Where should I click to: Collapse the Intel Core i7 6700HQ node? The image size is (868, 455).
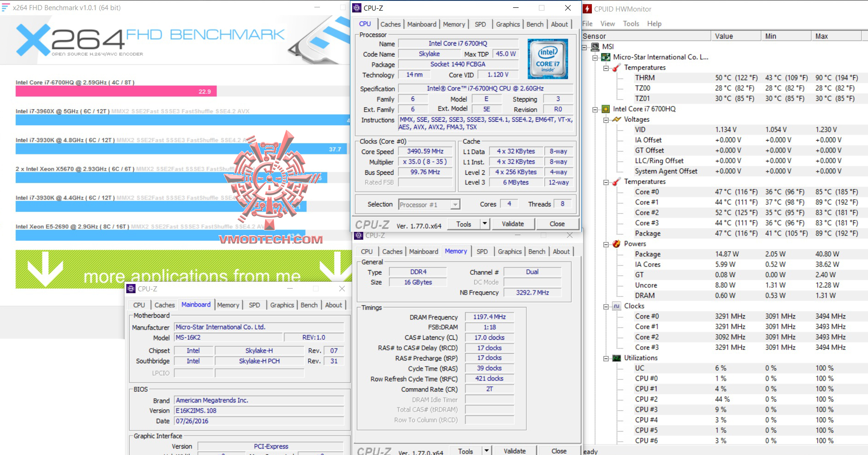click(595, 110)
